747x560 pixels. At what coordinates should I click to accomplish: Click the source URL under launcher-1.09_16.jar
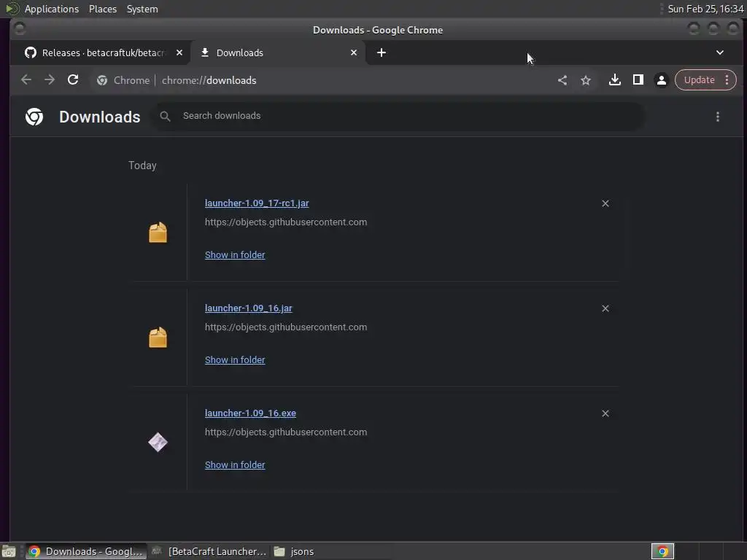pos(286,327)
